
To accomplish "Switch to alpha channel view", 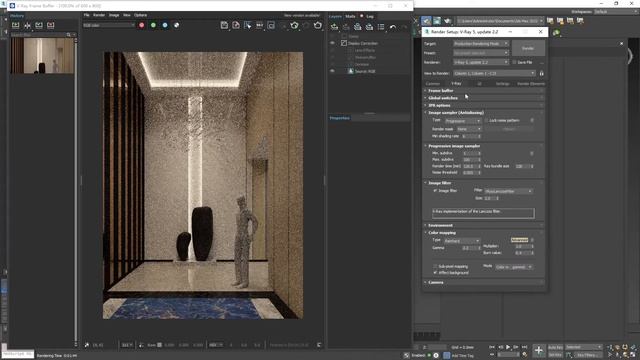I will [176, 25].
